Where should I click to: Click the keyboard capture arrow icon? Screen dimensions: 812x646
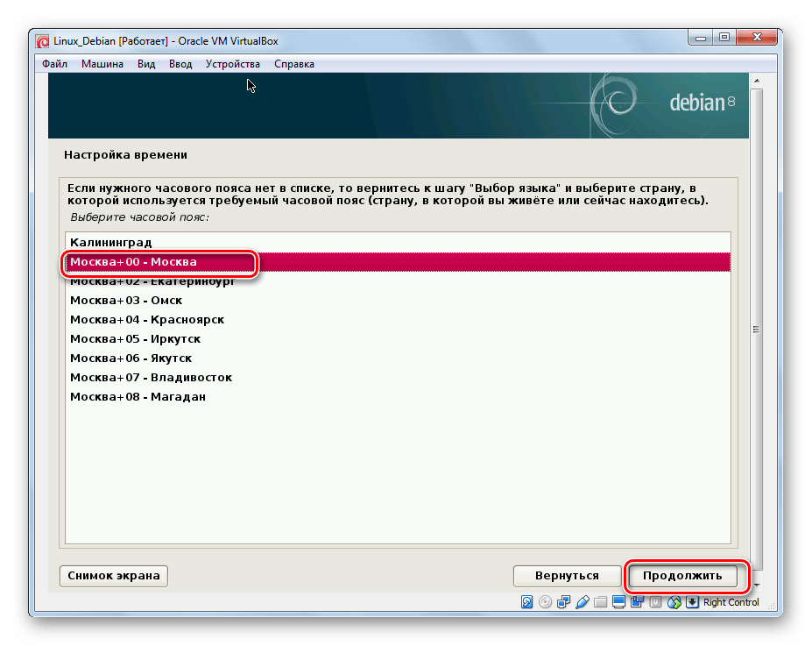point(692,602)
